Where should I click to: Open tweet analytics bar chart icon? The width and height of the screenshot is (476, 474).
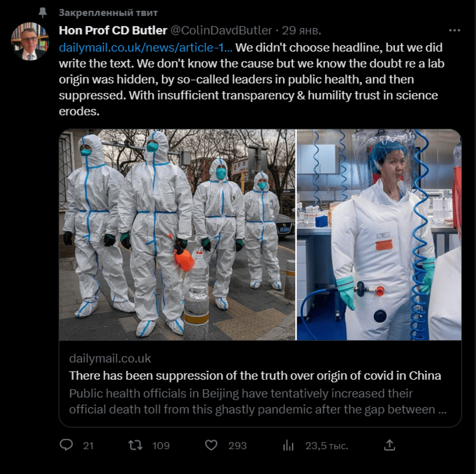pyautogui.click(x=288, y=446)
